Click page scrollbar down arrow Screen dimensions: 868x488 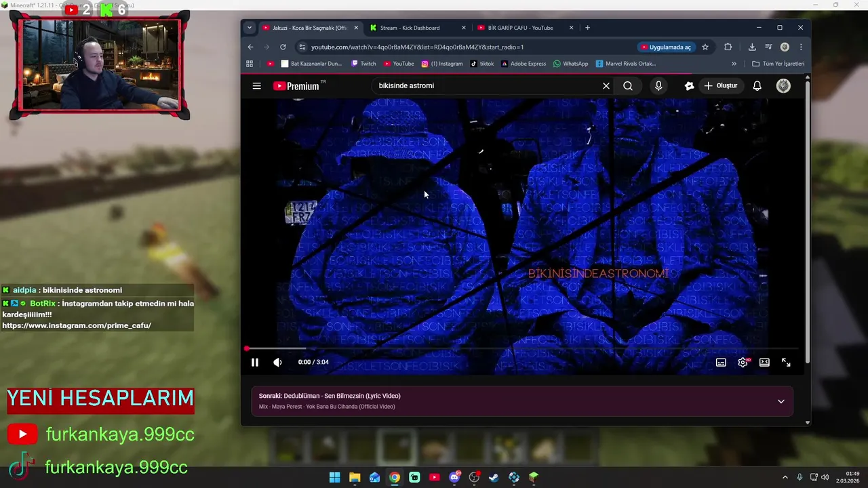point(807,422)
